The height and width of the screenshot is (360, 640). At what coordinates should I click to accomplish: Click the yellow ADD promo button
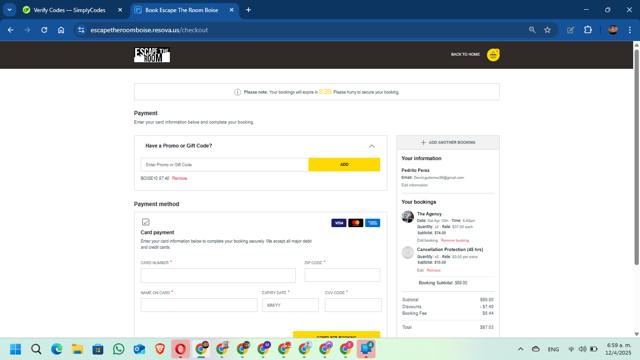344,164
